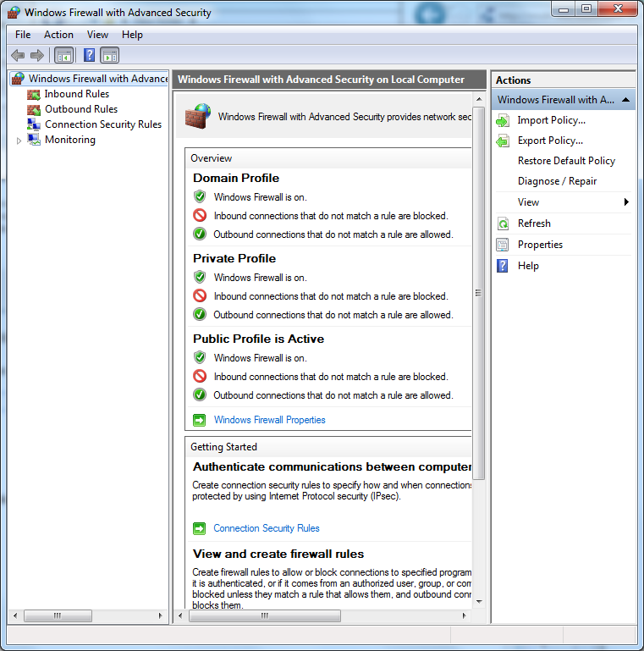Click the green arrow beside Connection Security Rules link

(199, 528)
